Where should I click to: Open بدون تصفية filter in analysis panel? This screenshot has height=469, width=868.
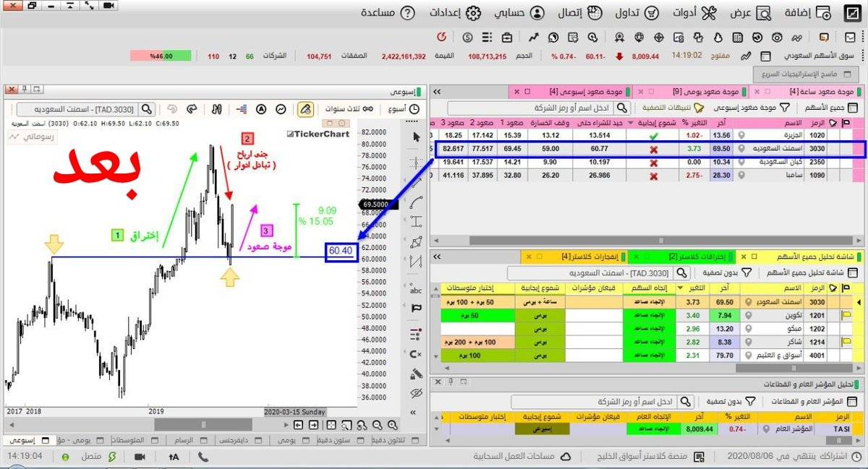pos(726,273)
